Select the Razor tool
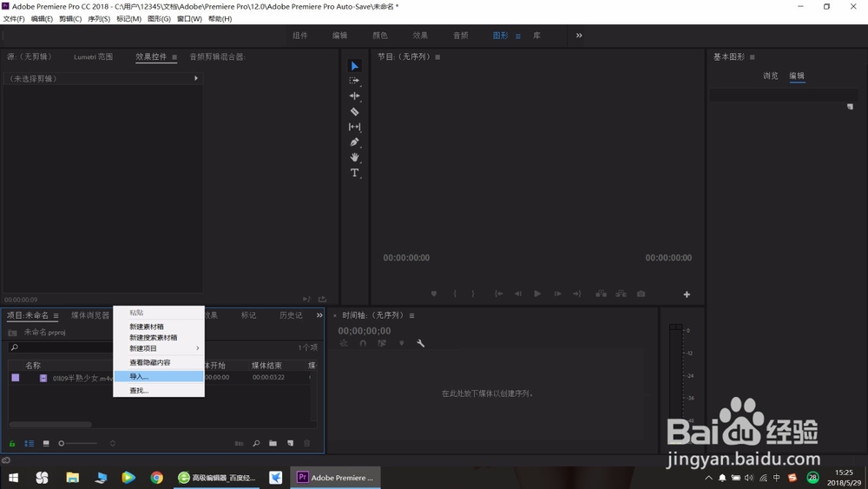The image size is (868, 489). pyautogui.click(x=354, y=111)
